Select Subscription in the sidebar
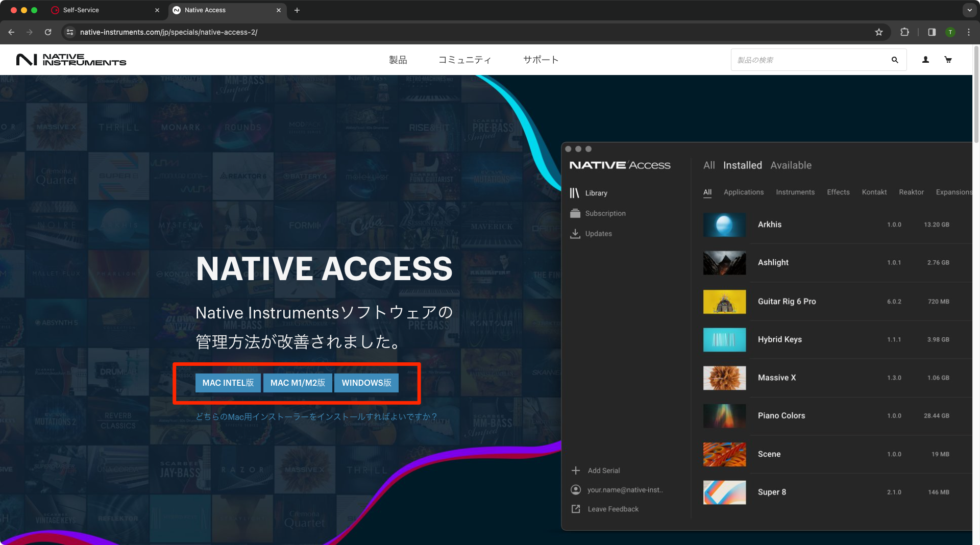The width and height of the screenshot is (980, 545). click(x=598, y=213)
